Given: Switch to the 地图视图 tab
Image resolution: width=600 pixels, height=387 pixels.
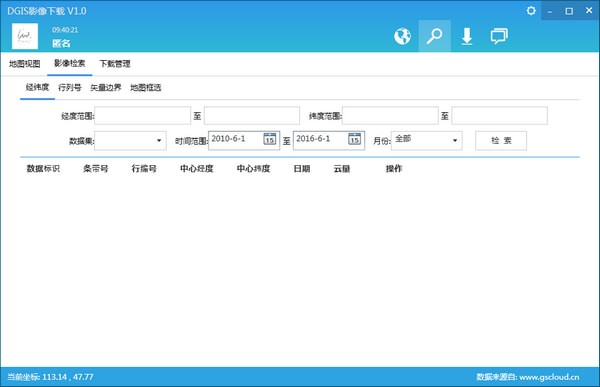Looking at the screenshot, I should click(x=24, y=64).
